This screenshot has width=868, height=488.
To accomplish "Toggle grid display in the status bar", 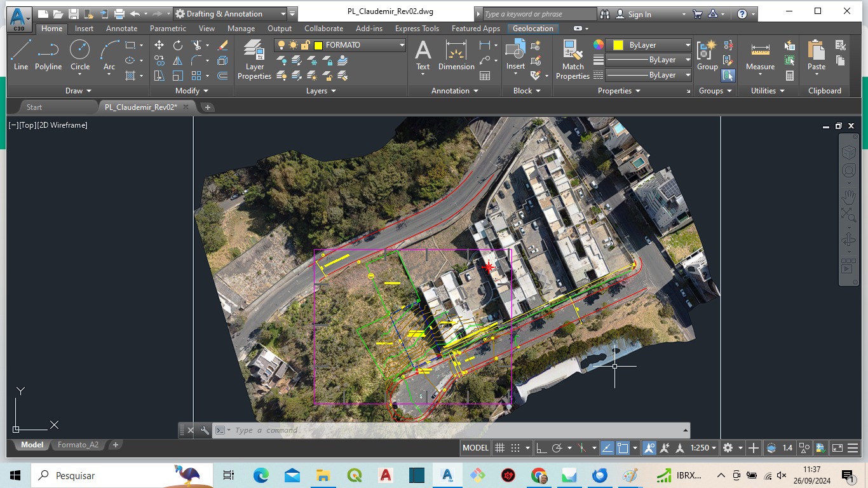I will point(499,448).
